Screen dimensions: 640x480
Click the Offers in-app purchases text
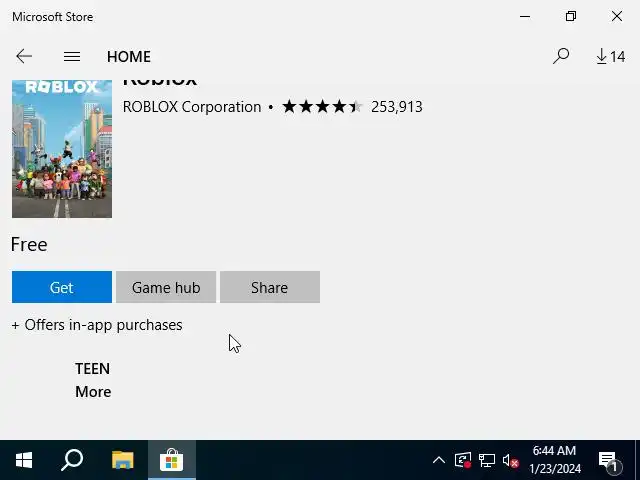click(97, 325)
